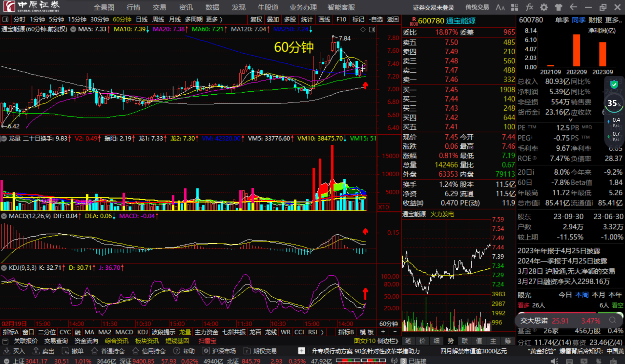
Task: Open font size settings (Aa icon)
Action: (x=500, y=7)
